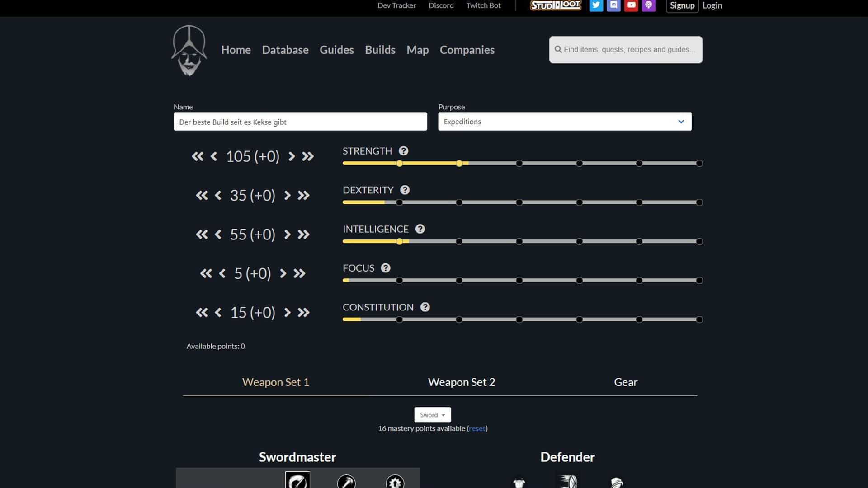
Task: Open the Purpose Expeditions dropdown
Action: [565, 122]
